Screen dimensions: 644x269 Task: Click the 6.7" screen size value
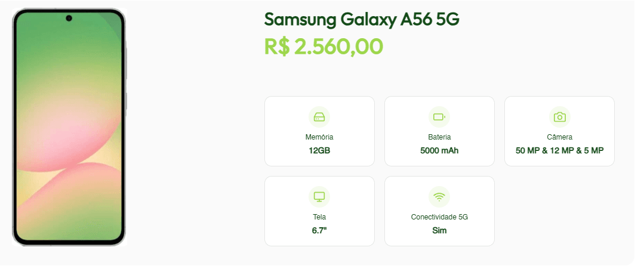319,230
